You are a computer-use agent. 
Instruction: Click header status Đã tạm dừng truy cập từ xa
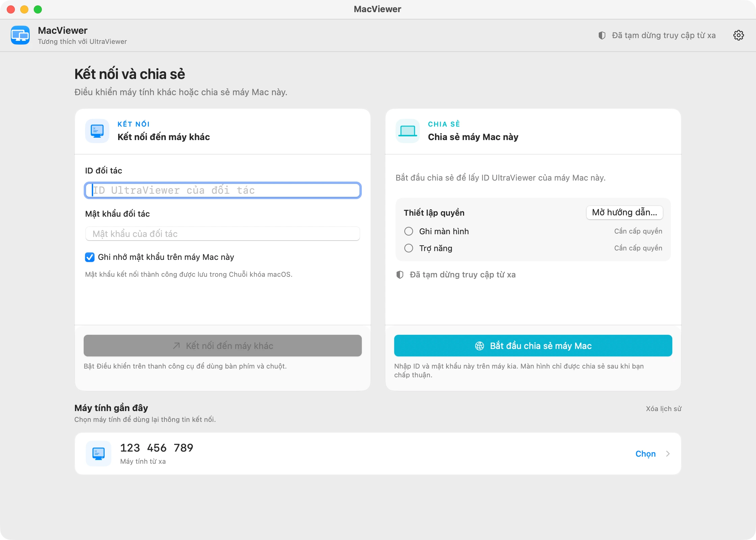[x=664, y=35]
